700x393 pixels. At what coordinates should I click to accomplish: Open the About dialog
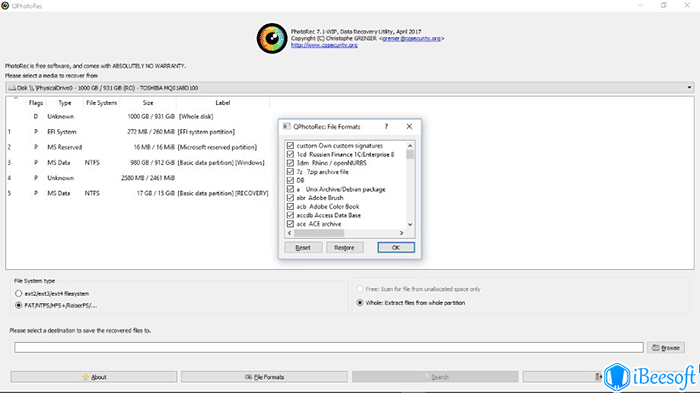(94, 377)
